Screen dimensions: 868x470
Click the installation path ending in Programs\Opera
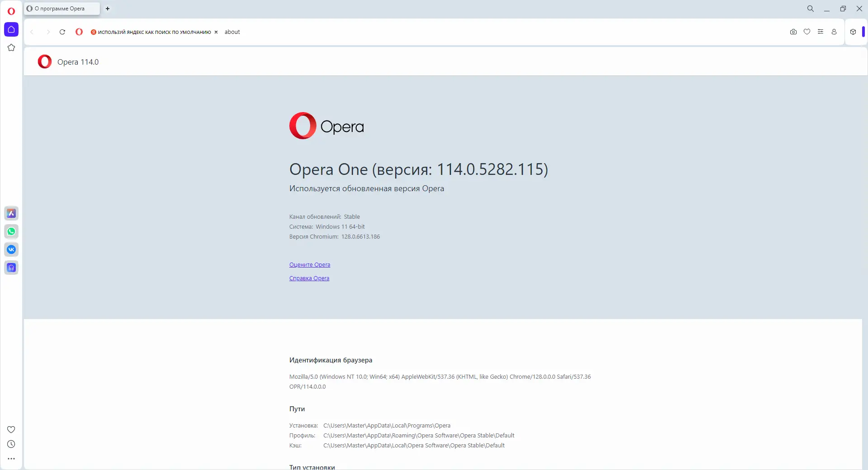point(387,426)
